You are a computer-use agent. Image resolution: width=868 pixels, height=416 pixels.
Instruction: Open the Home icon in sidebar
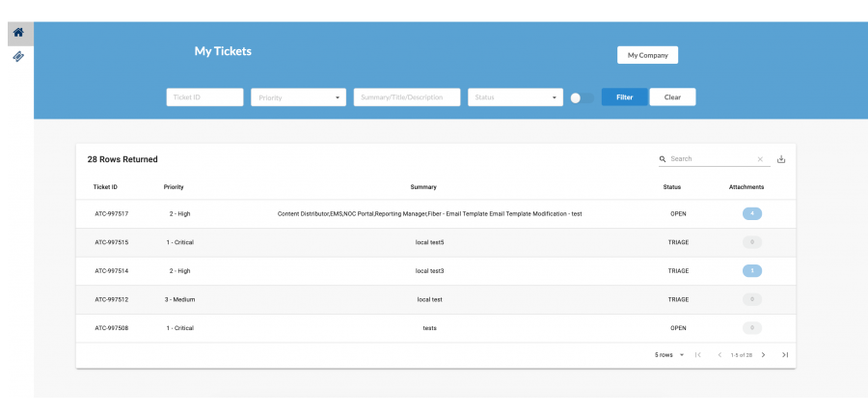(x=17, y=33)
